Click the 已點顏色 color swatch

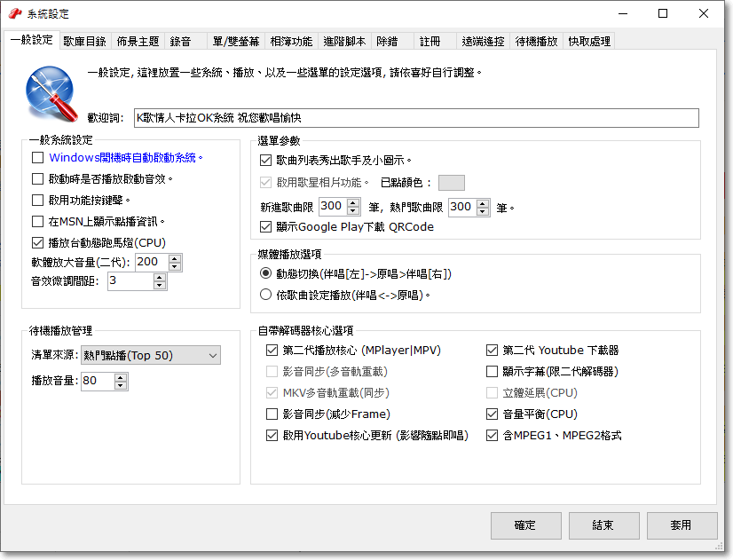(x=451, y=183)
